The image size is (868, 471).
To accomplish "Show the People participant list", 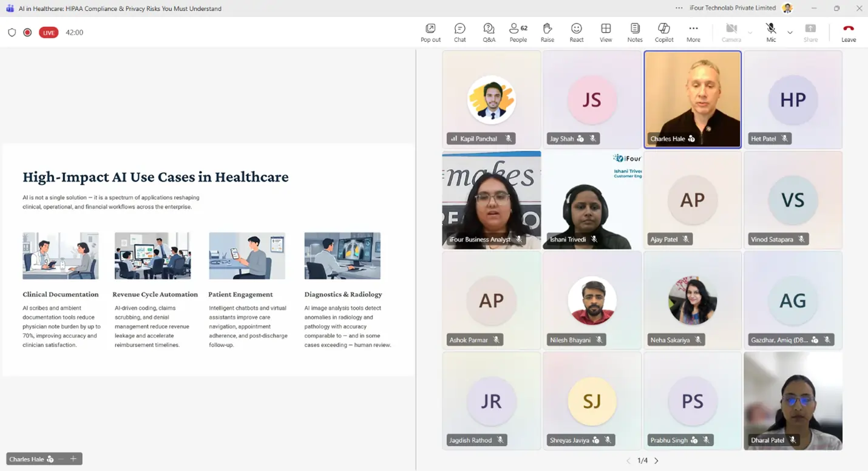I will (518, 33).
